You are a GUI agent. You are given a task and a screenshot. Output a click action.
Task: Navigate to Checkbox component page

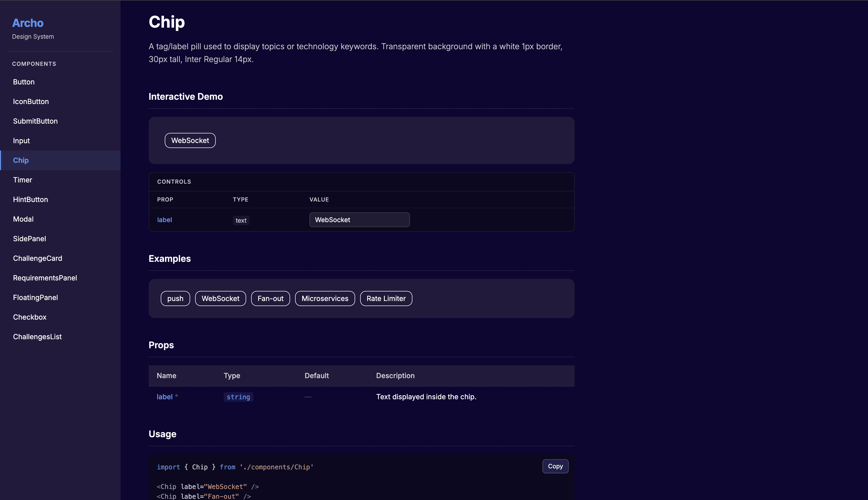pos(30,317)
